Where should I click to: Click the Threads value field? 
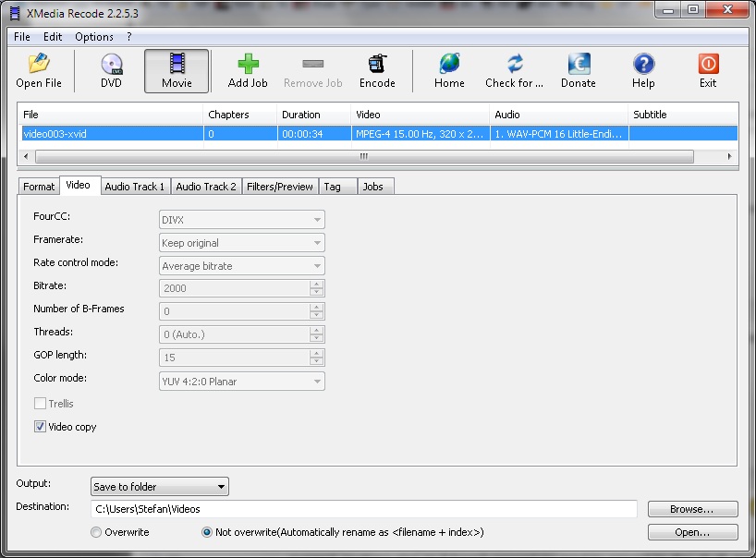pos(235,334)
